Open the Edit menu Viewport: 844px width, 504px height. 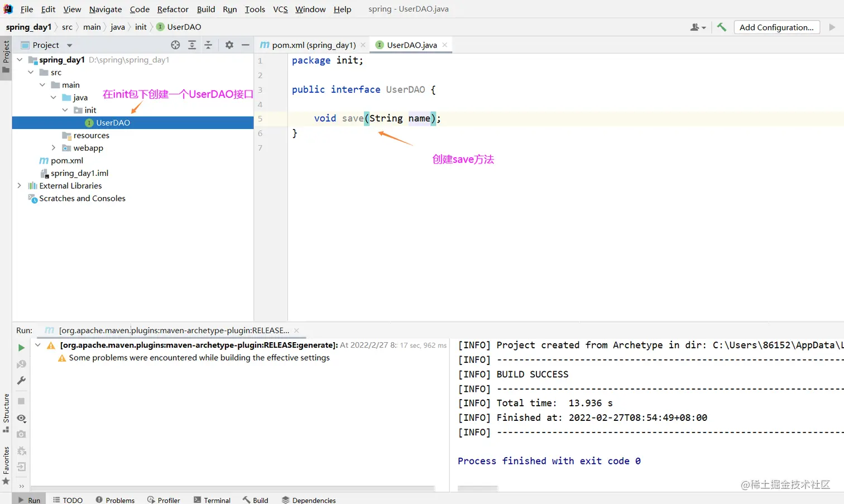click(x=48, y=9)
